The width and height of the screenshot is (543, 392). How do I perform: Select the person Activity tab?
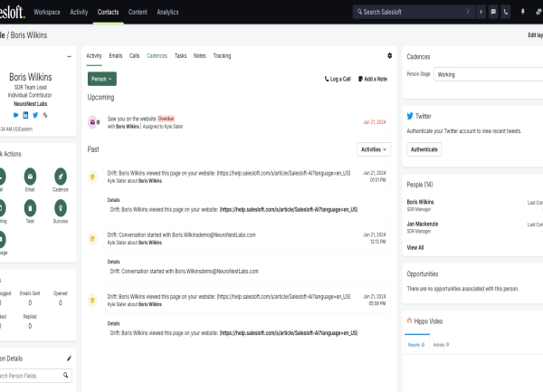click(94, 56)
